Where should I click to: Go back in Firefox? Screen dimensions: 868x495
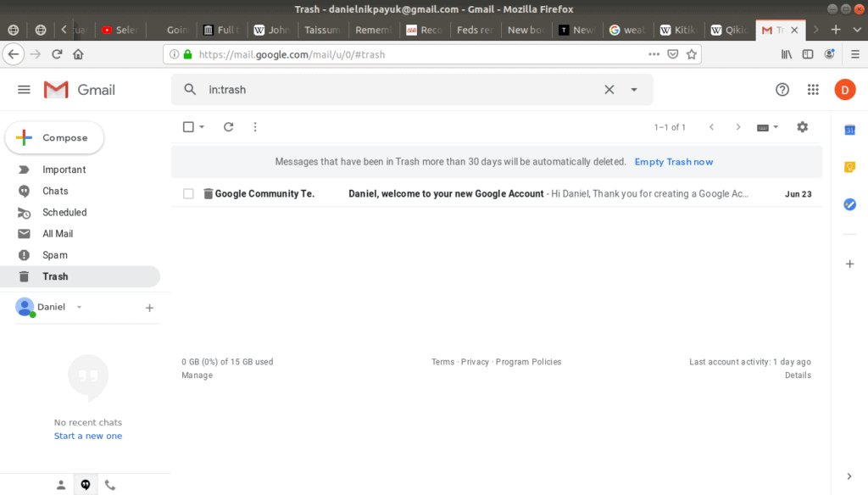pos(14,54)
